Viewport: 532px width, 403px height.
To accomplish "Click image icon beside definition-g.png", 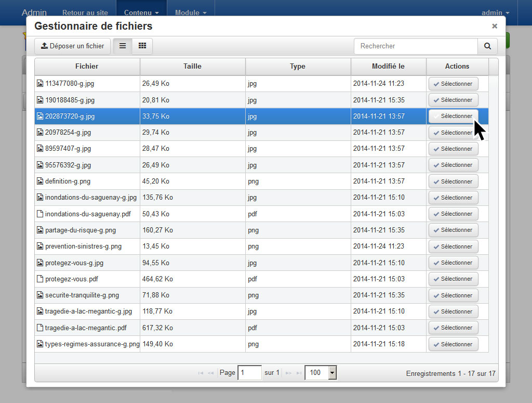I will click(40, 181).
